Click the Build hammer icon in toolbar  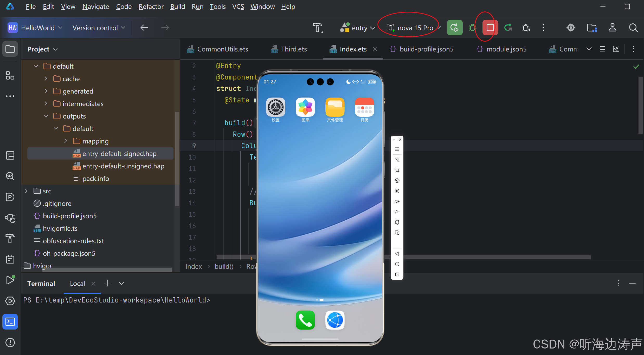tap(318, 28)
